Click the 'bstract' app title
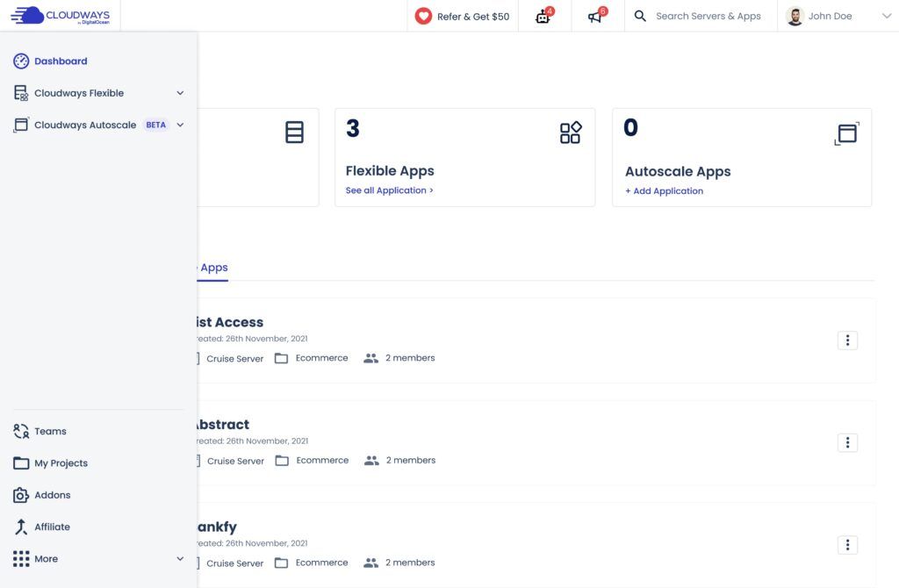This screenshot has width=899, height=588. coord(223,425)
